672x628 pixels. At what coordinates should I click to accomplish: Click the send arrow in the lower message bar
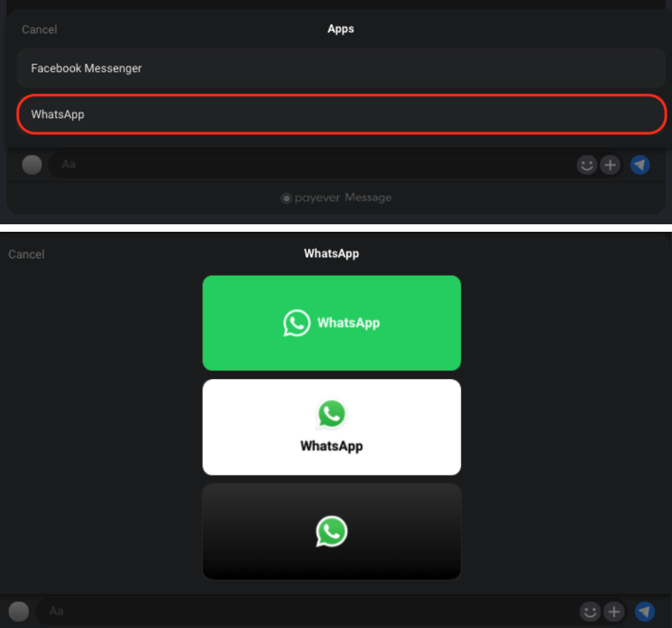tap(644, 612)
